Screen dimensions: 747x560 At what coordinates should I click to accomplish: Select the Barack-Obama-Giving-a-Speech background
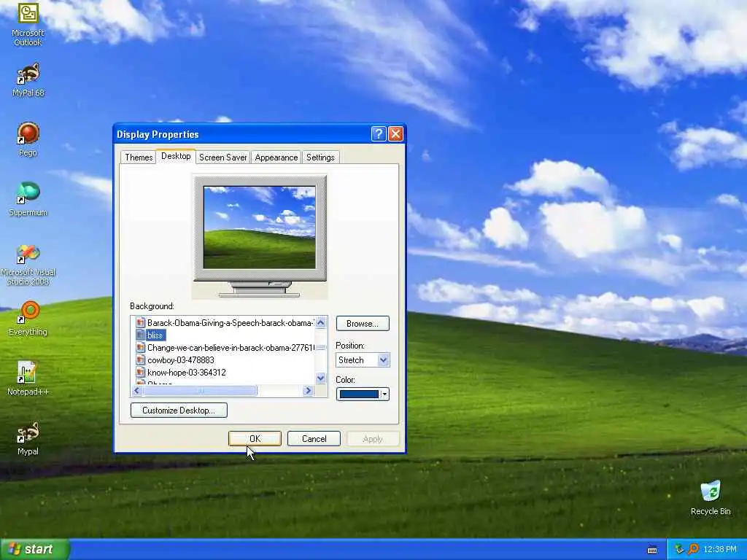(230, 323)
